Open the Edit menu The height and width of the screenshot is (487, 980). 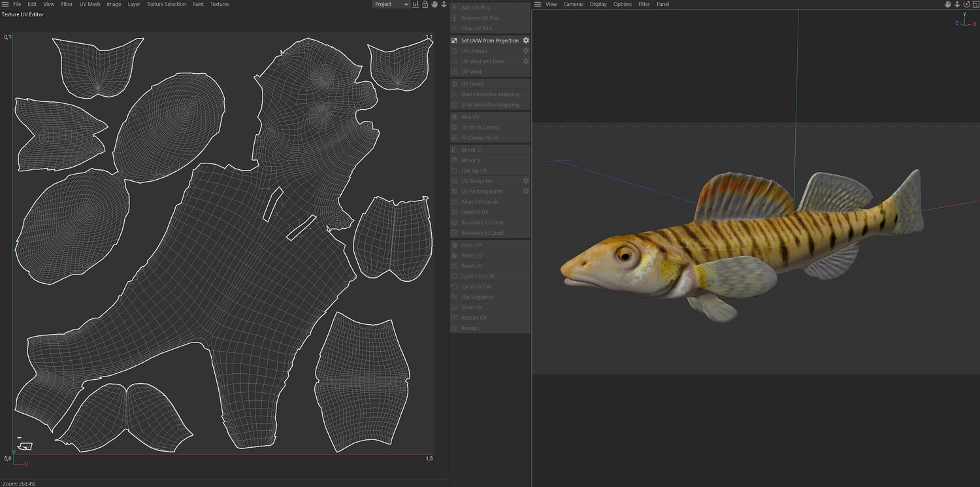pos(32,4)
